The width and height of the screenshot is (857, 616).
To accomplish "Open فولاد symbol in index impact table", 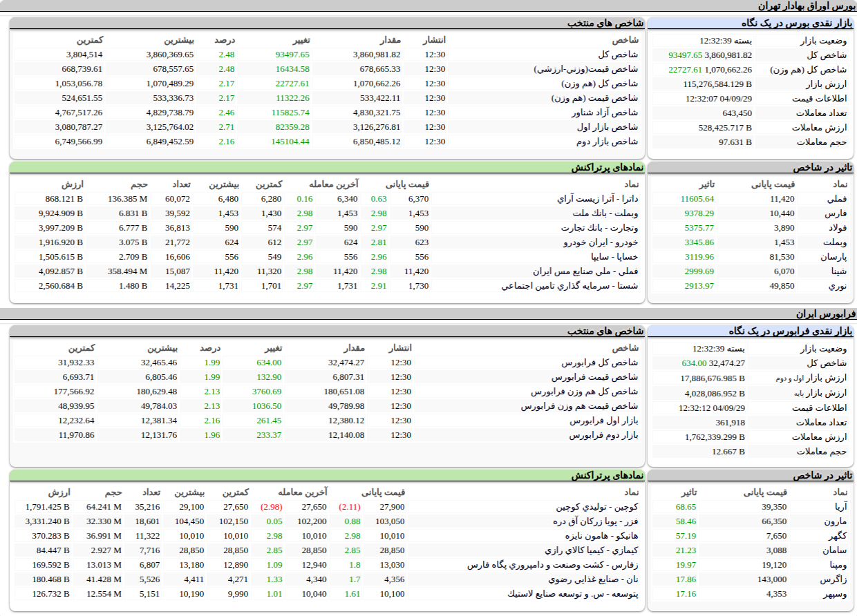I will [x=837, y=228].
